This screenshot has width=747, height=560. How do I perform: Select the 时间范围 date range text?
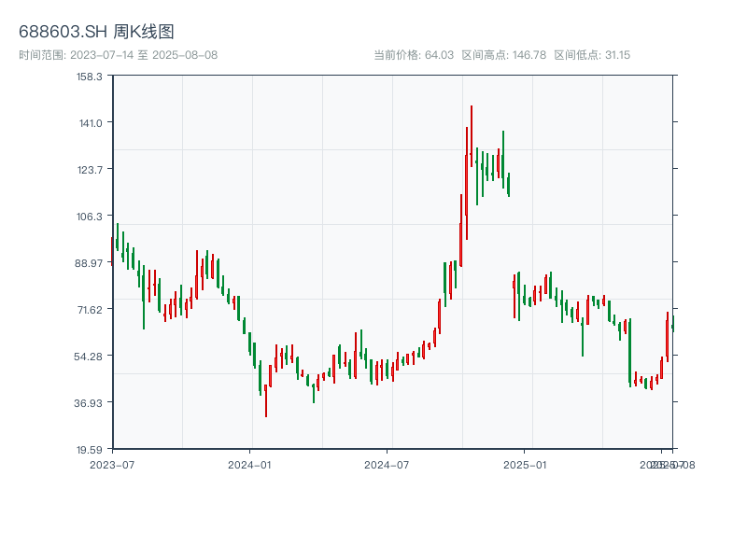(x=118, y=55)
